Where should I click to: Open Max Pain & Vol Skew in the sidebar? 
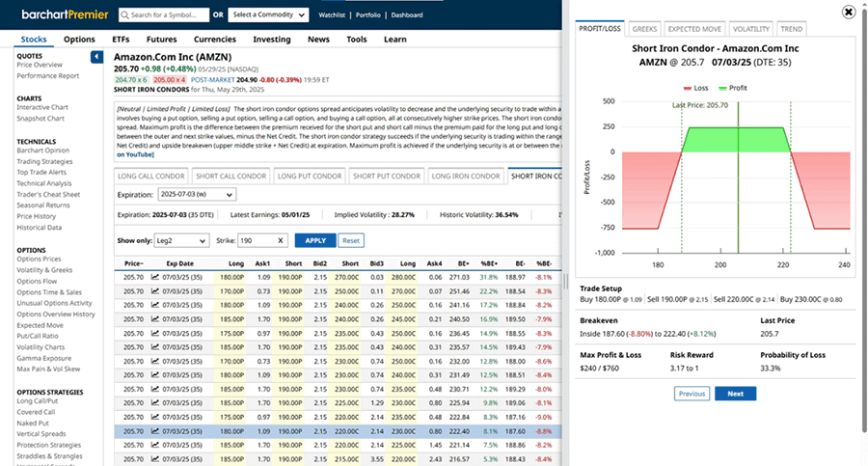click(x=48, y=369)
